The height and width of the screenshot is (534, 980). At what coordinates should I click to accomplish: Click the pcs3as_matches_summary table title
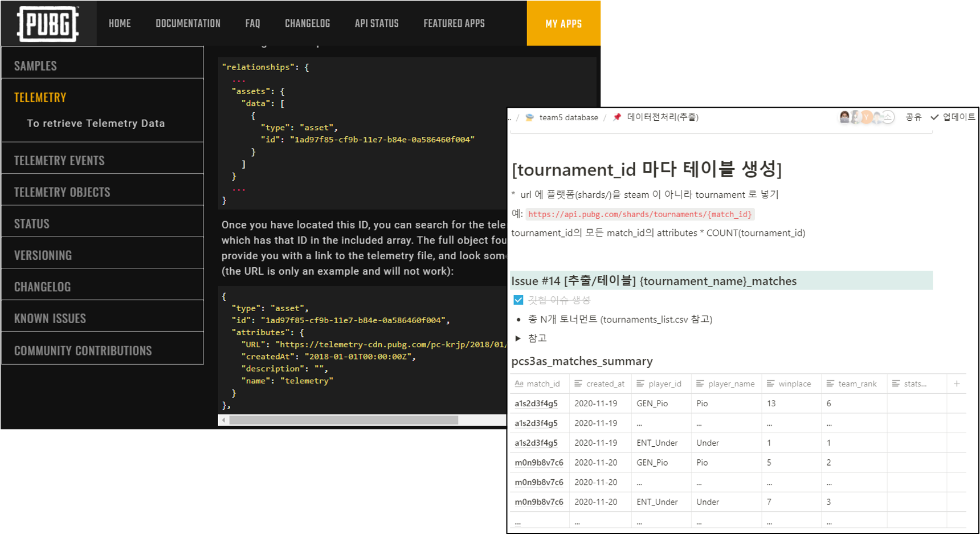pyautogui.click(x=582, y=361)
